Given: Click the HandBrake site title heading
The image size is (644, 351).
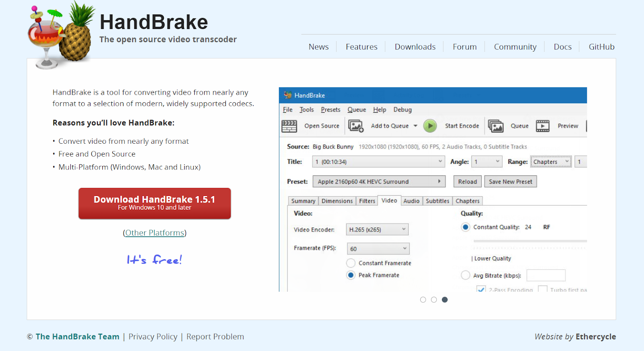Looking at the screenshot, I should (154, 22).
